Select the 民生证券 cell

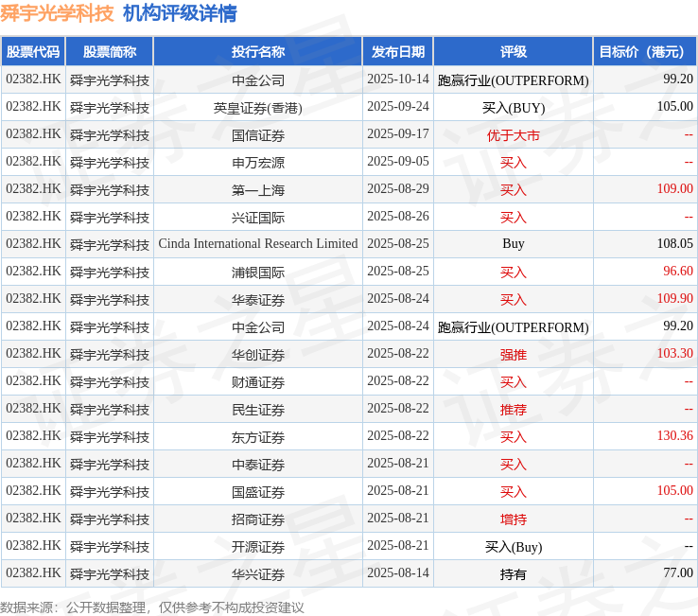click(258, 410)
